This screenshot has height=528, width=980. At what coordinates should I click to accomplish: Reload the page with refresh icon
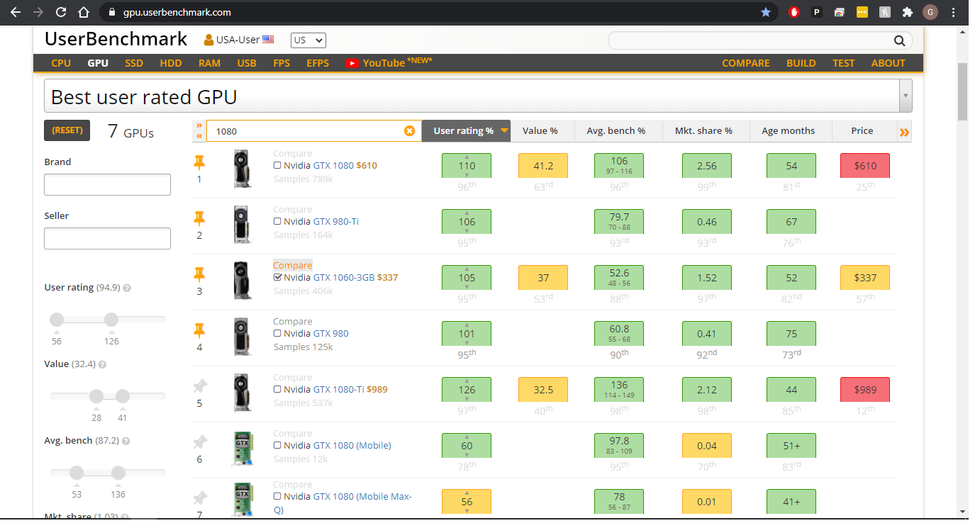61,12
